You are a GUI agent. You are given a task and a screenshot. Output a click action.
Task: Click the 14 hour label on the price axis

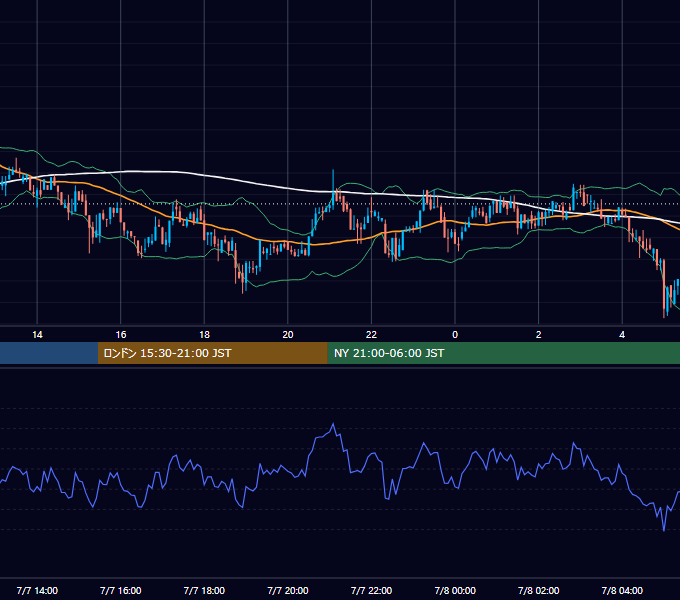point(37,335)
